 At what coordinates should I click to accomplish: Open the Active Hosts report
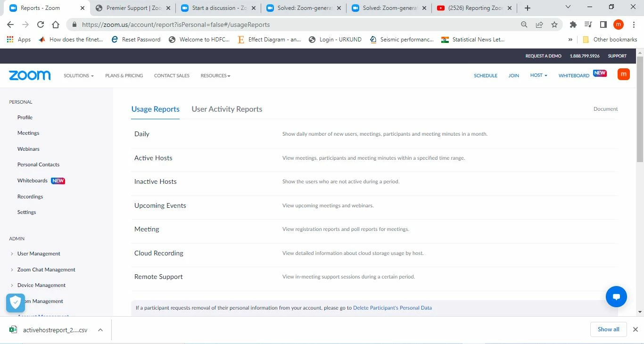point(153,158)
